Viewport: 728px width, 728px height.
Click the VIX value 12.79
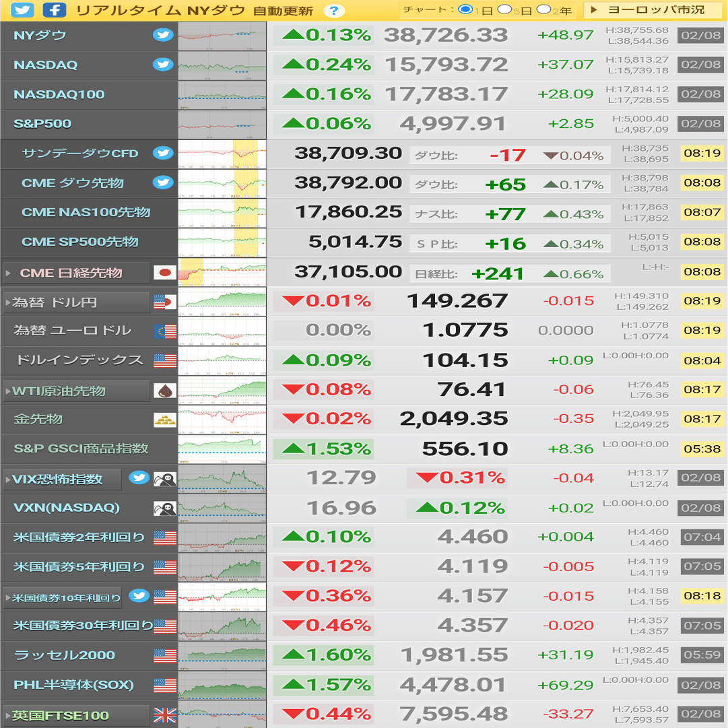(341, 477)
